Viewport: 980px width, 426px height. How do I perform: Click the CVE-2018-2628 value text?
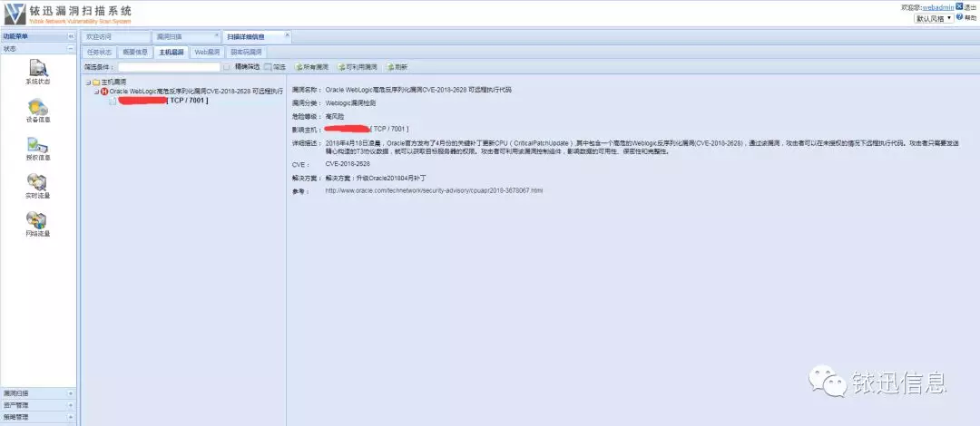click(x=348, y=164)
